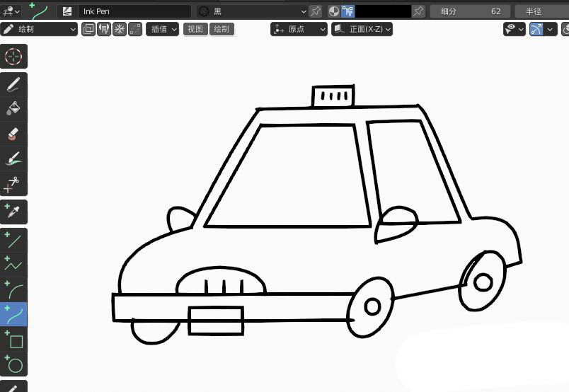The height and width of the screenshot is (392, 569).
Task: Expand the guides options arrow
Action: point(550,29)
